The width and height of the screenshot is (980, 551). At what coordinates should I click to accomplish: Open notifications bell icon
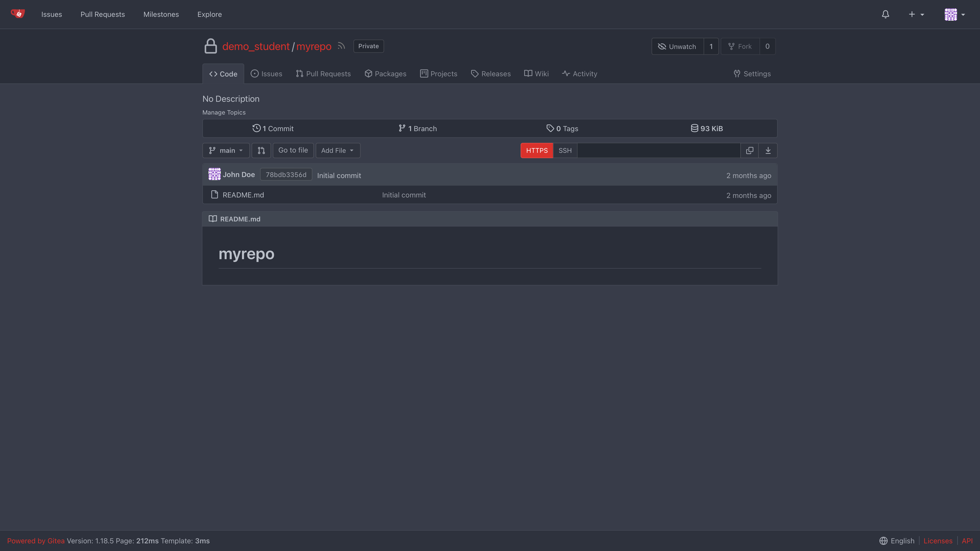[885, 15]
